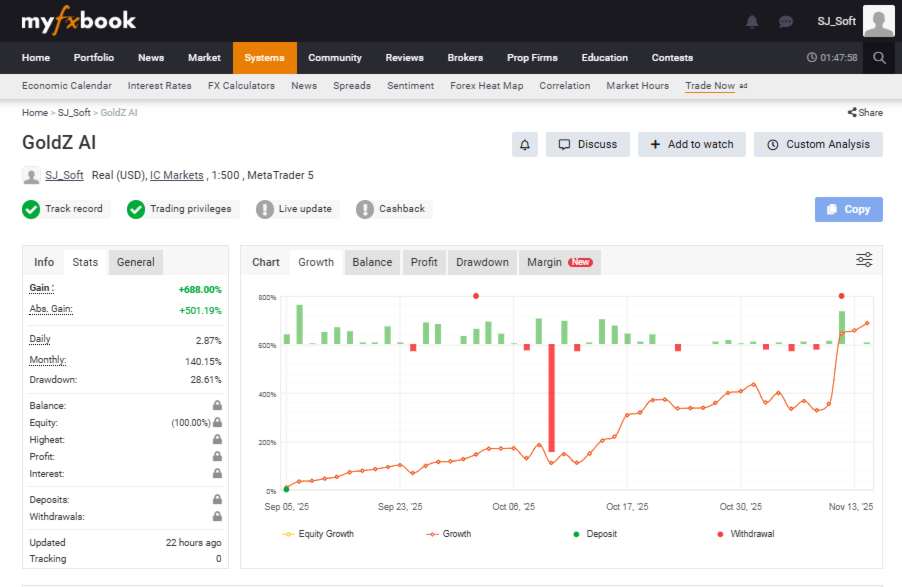
Task: Open Custom Analysis button
Action: pyautogui.click(x=818, y=144)
